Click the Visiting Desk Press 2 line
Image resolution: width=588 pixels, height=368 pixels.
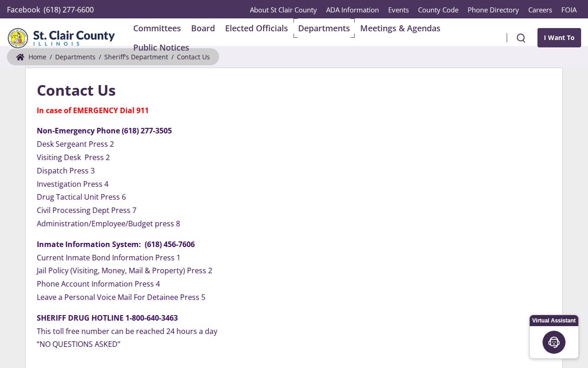point(73,157)
